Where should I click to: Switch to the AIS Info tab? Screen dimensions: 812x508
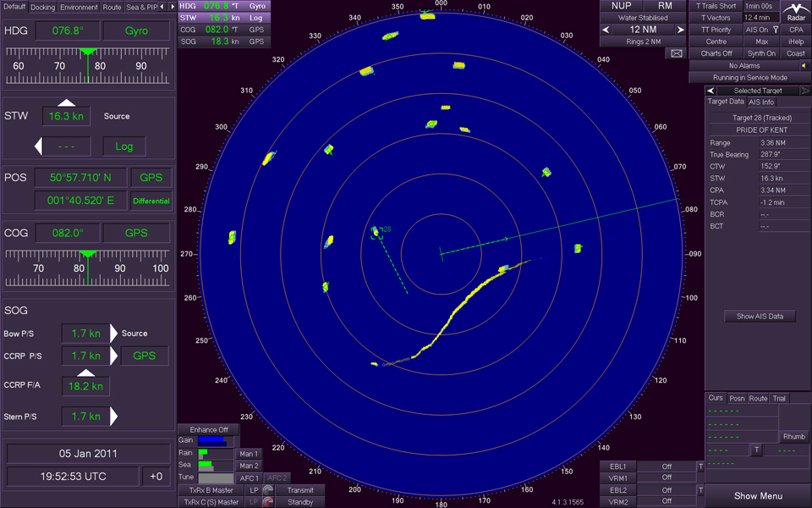click(761, 102)
